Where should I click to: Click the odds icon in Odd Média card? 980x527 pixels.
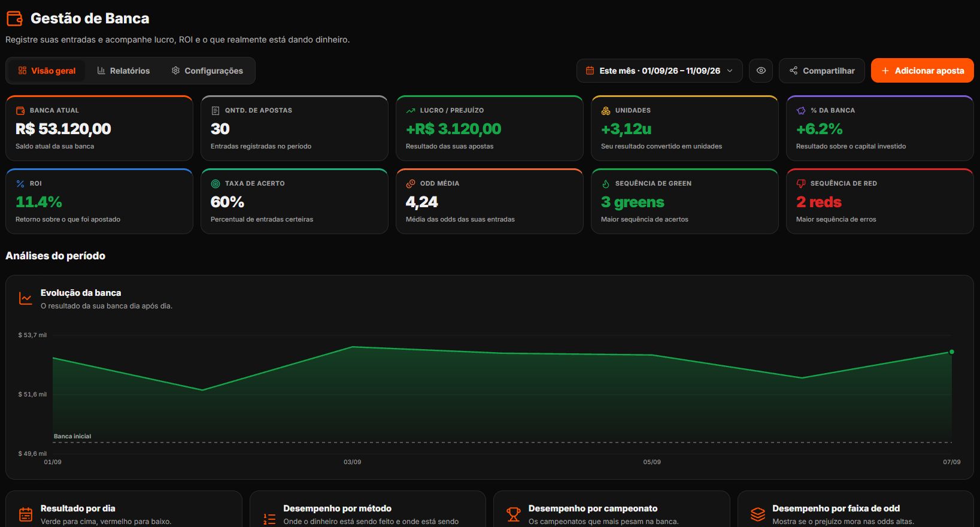(411, 184)
